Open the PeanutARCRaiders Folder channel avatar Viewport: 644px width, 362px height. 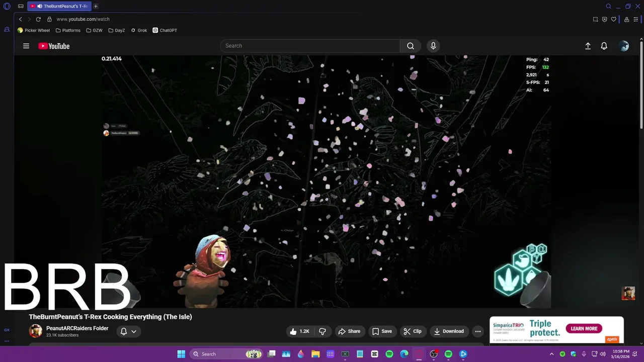tap(35, 331)
